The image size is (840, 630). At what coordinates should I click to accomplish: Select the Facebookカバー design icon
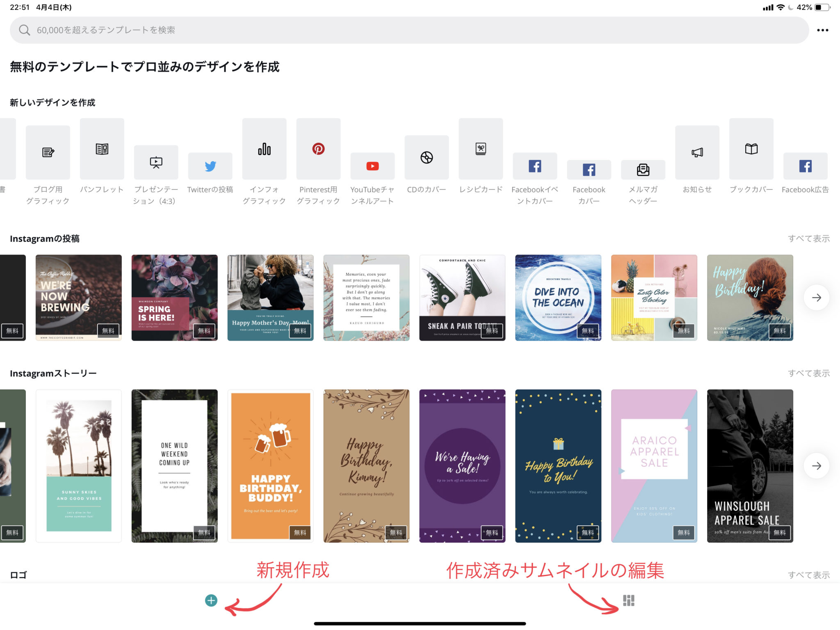point(589,170)
